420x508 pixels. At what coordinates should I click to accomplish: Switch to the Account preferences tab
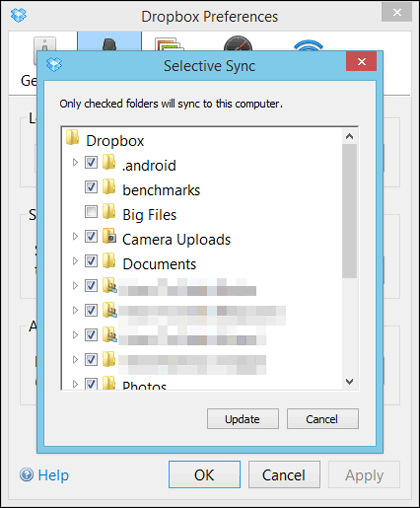[109, 41]
